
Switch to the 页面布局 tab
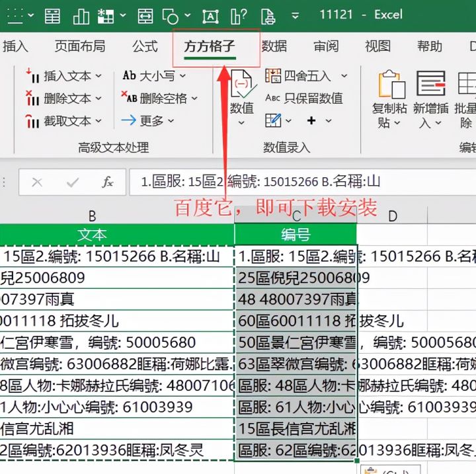tap(80, 46)
